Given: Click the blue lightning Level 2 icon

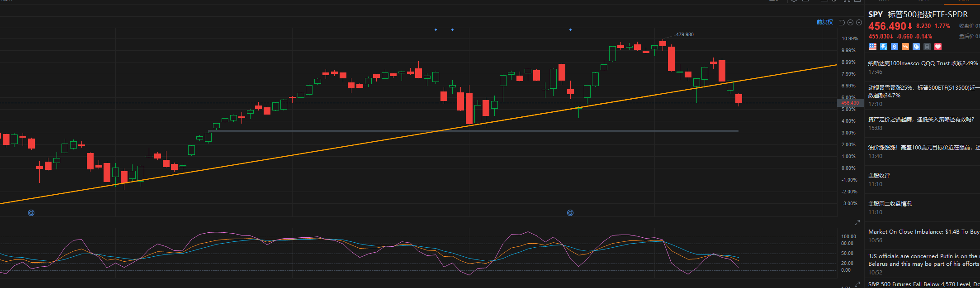Looking at the screenshot, I should tap(884, 47).
